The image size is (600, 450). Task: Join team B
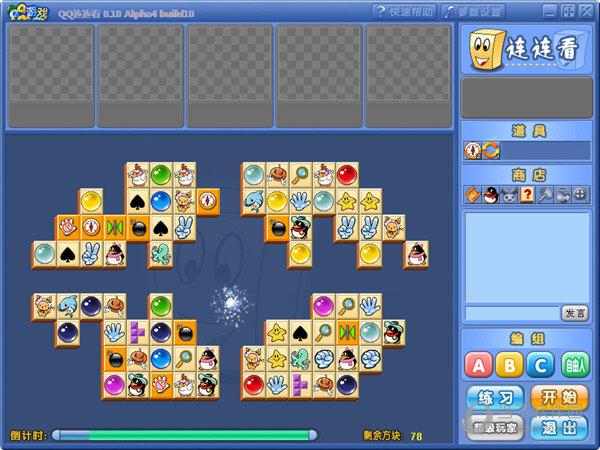click(511, 364)
